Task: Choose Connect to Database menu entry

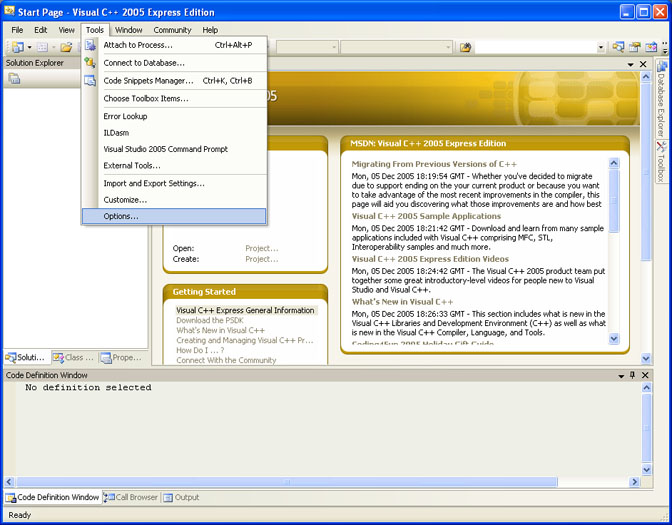Action: click(x=174, y=63)
